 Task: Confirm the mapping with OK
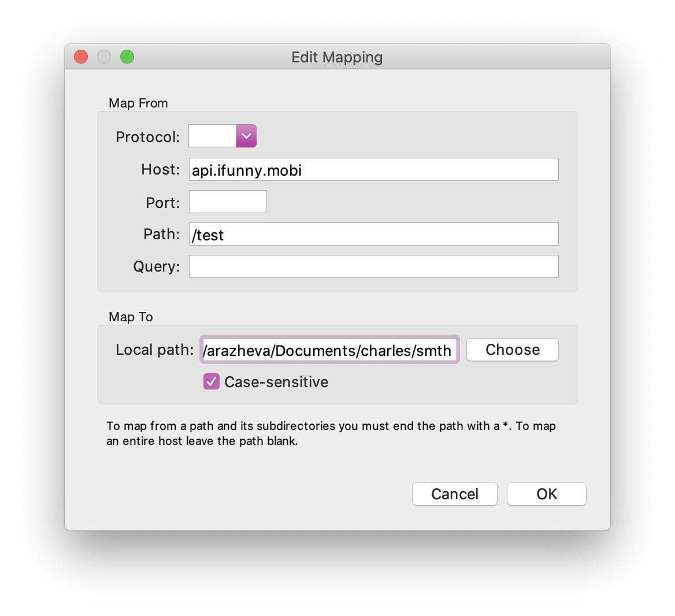point(546,494)
